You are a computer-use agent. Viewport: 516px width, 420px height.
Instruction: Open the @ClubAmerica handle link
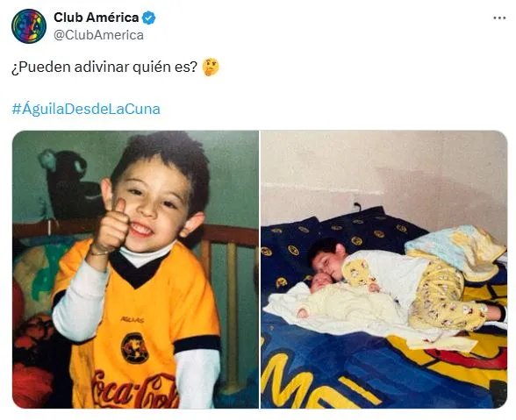98,35
